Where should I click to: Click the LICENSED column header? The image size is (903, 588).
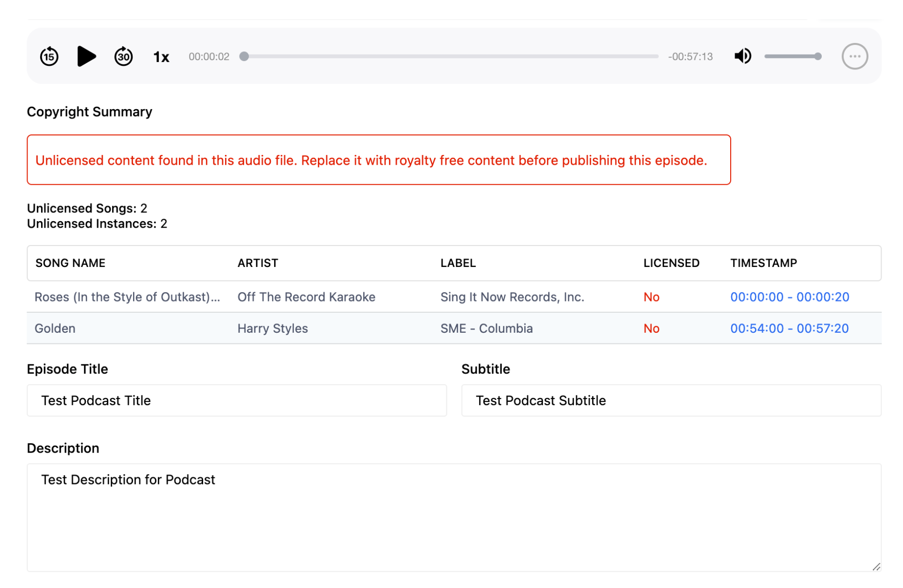[x=671, y=263]
